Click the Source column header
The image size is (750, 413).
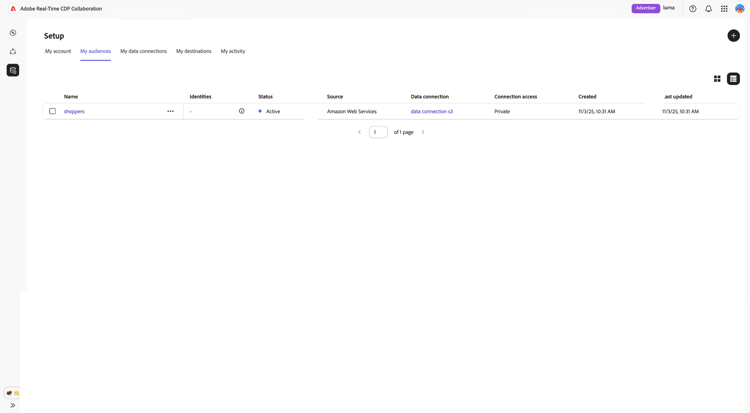tap(335, 97)
